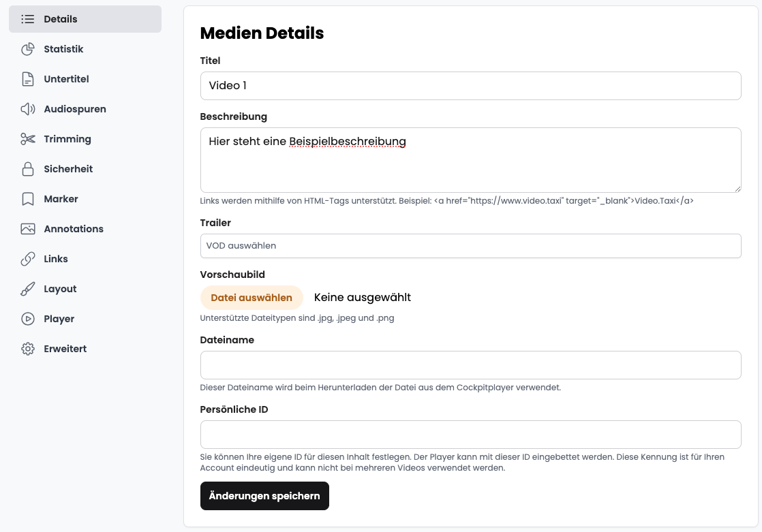Go to Links section
This screenshot has width=762, height=532.
pos(85,259)
